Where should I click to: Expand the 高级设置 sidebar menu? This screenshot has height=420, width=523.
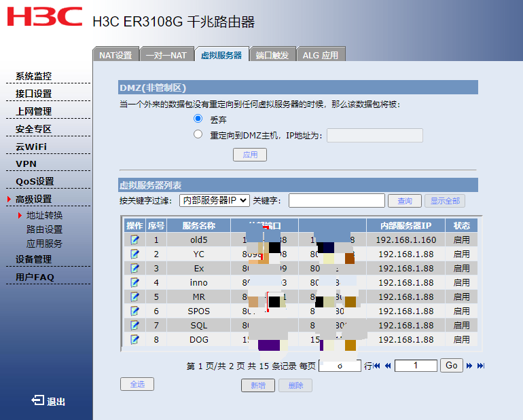point(34,199)
